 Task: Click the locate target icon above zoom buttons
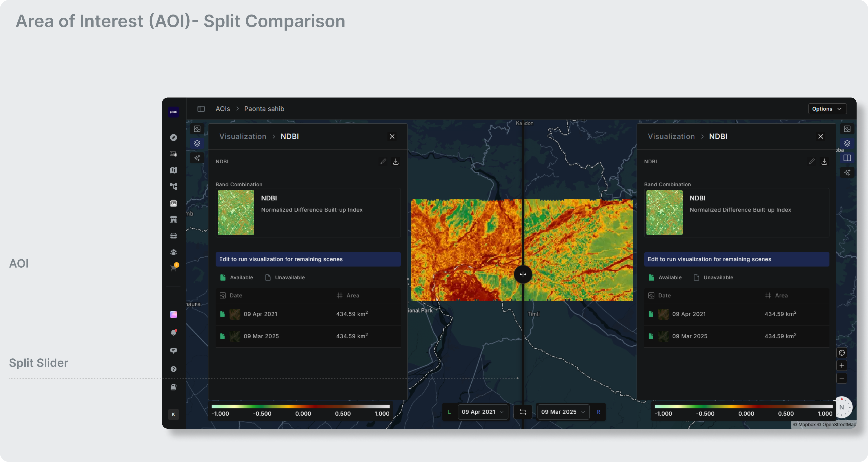point(841,353)
